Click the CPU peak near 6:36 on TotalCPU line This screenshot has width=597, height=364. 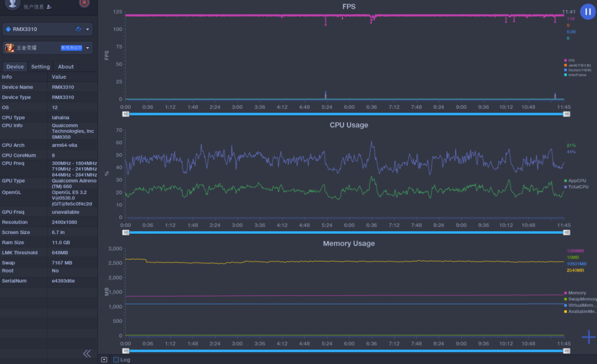pos(372,142)
